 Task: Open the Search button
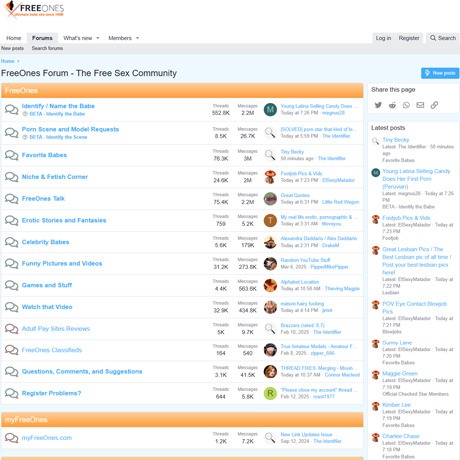443,38
